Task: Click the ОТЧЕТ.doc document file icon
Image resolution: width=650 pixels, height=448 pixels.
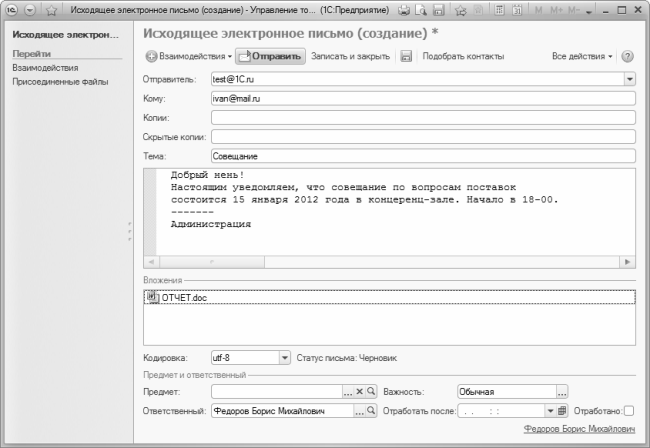Action: click(x=153, y=297)
